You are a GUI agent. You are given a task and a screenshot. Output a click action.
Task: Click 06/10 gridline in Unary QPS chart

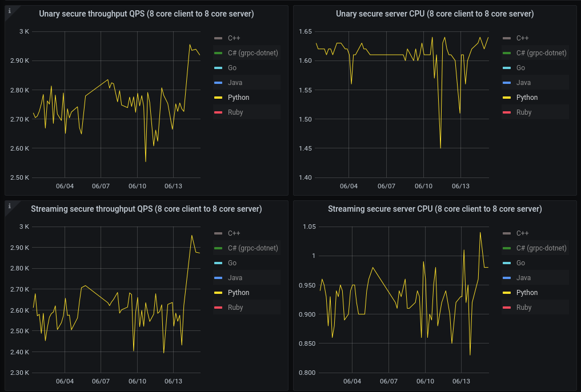(x=138, y=104)
